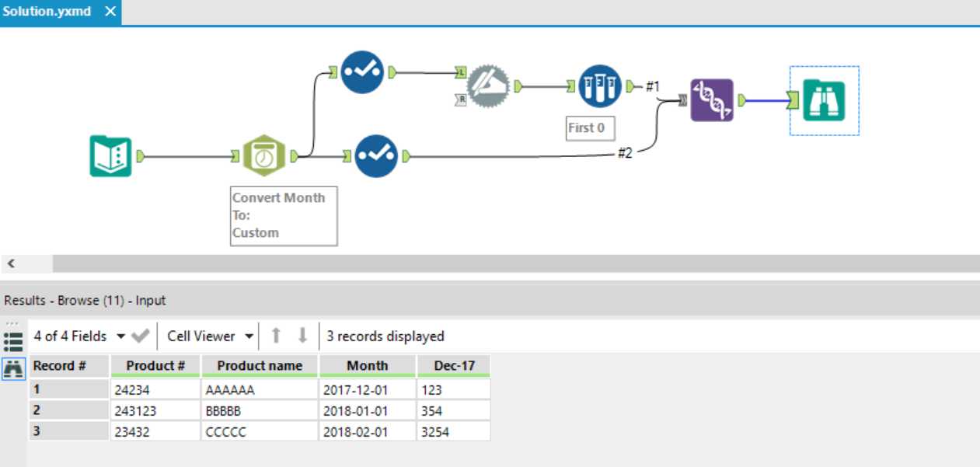This screenshot has width=980, height=467.
Task: Click the Month column header
Action: point(367,365)
